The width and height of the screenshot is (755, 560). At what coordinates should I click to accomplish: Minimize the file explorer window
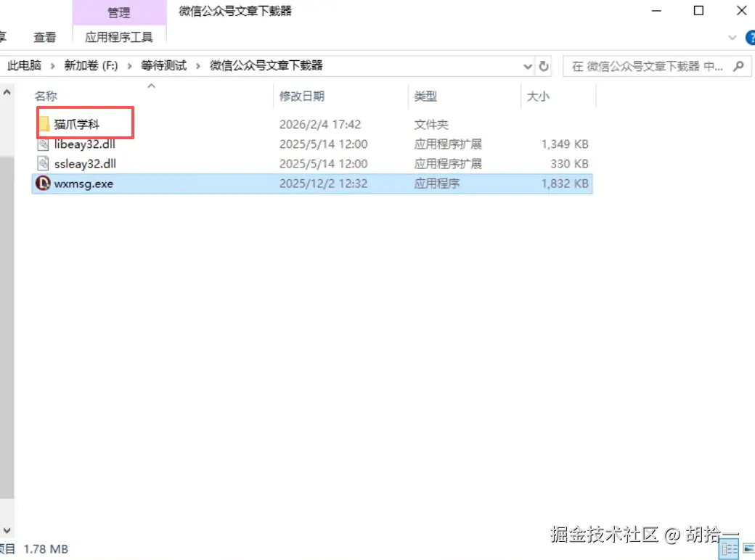point(656,11)
